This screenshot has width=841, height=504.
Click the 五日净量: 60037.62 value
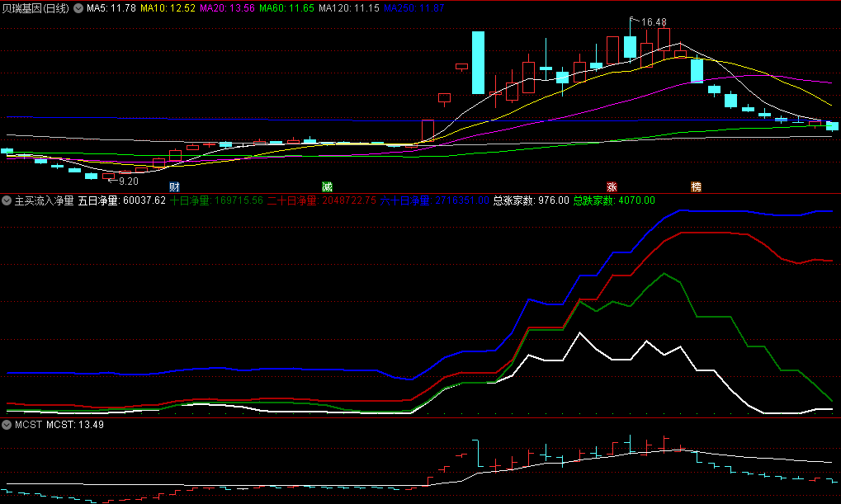point(122,200)
